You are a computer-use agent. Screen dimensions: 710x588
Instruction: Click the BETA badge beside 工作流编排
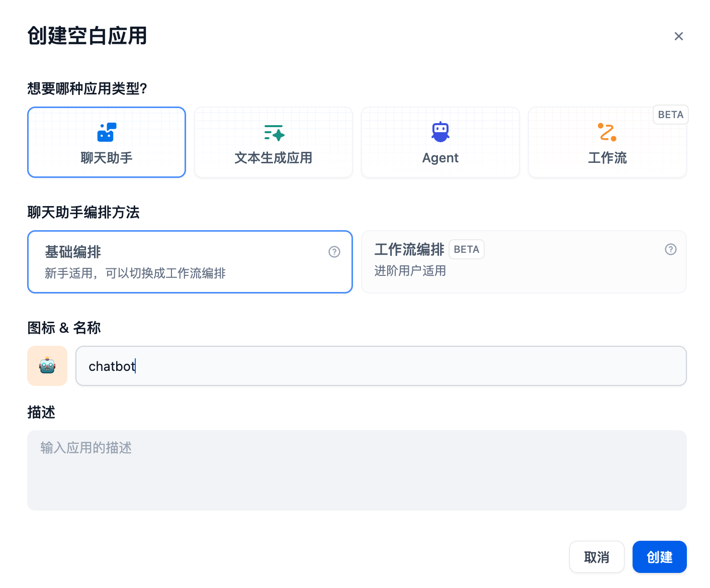(x=466, y=249)
